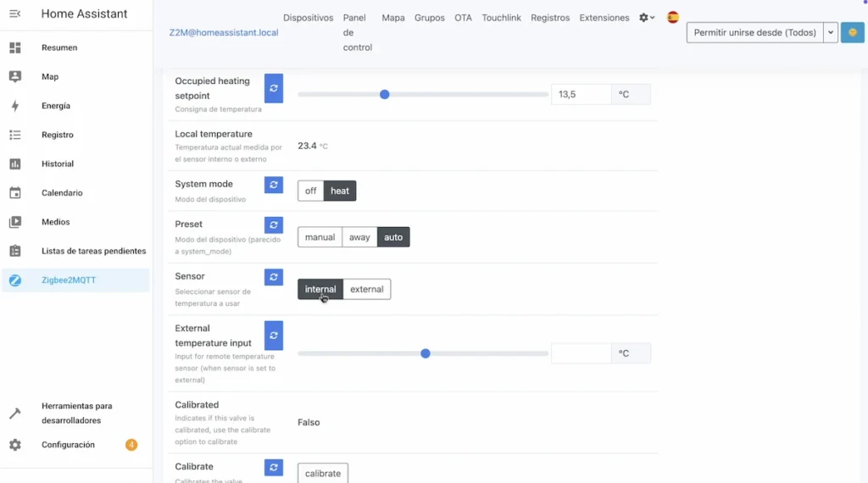Refresh the Calibrate value

(x=274, y=468)
